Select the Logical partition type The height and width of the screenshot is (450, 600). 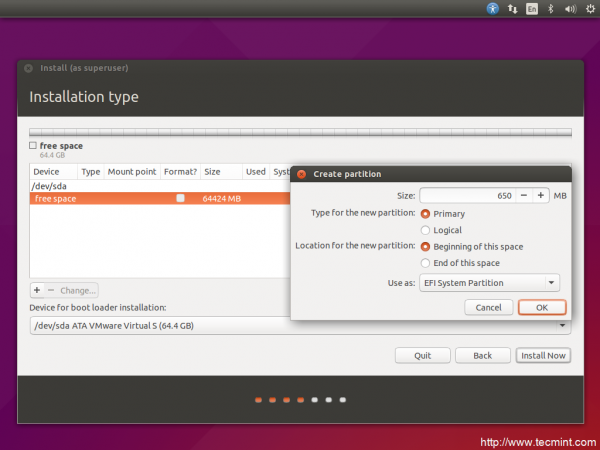click(426, 230)
